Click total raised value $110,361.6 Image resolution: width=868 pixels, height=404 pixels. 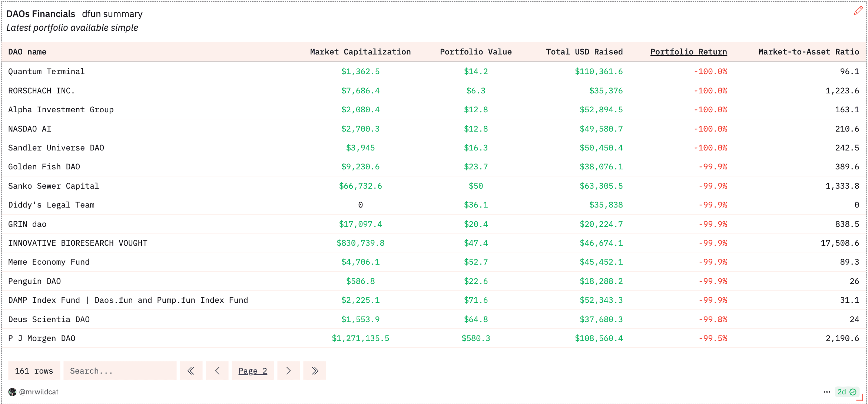(x=599, y=72)
